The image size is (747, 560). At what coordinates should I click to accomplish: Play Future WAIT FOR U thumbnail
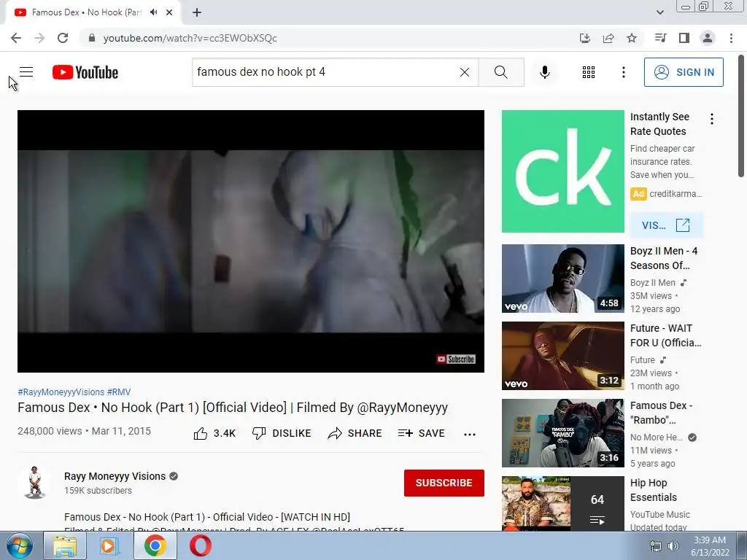tap(562, 356)
